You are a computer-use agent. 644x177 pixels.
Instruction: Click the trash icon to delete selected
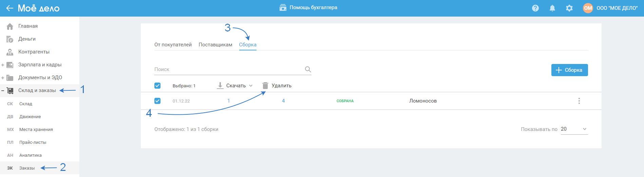[x=265, y=86]
